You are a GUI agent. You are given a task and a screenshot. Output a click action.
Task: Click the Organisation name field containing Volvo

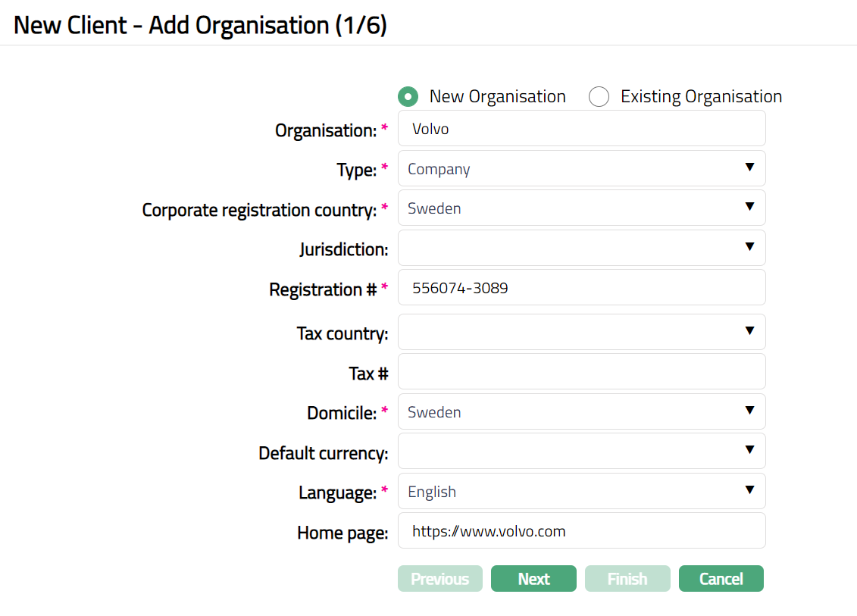tap(581, 129)
